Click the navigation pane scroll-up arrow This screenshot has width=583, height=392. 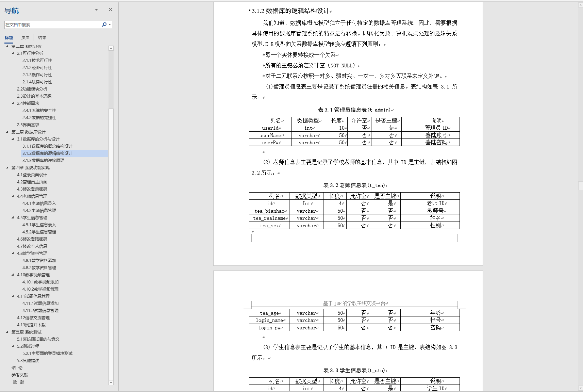click(x=111, y=48)
